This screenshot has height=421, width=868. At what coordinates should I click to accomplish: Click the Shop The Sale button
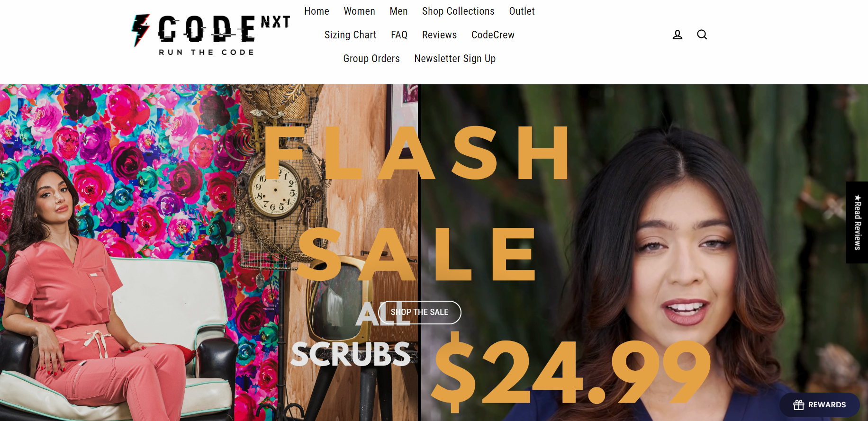tap(420, 313)
